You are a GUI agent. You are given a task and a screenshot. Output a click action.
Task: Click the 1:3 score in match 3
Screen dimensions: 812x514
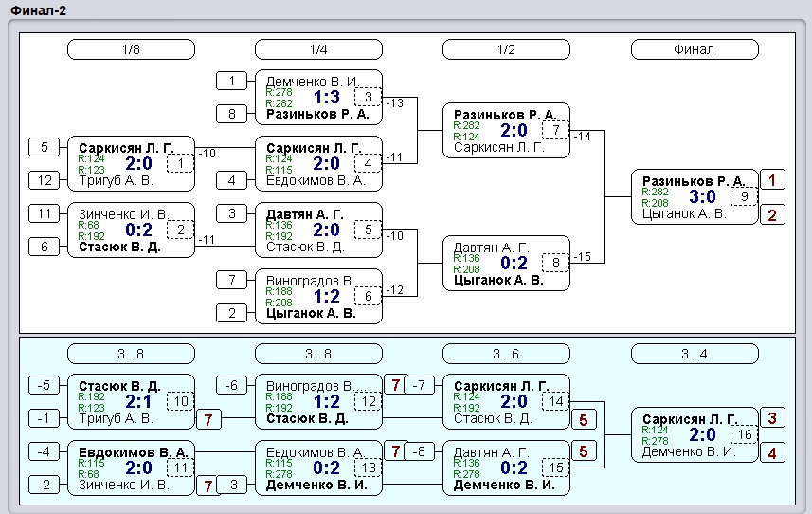coord(327,97)
